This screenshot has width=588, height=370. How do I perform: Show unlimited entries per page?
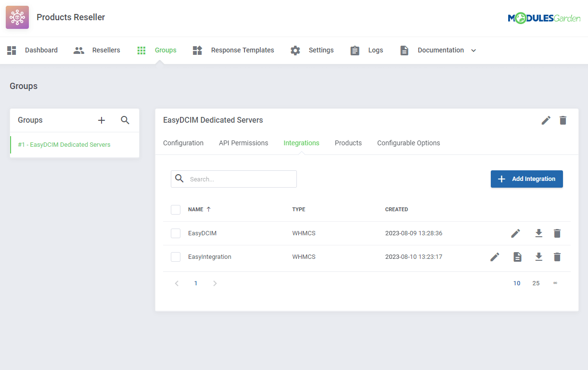pyautogui.click(x=555, y=283)
